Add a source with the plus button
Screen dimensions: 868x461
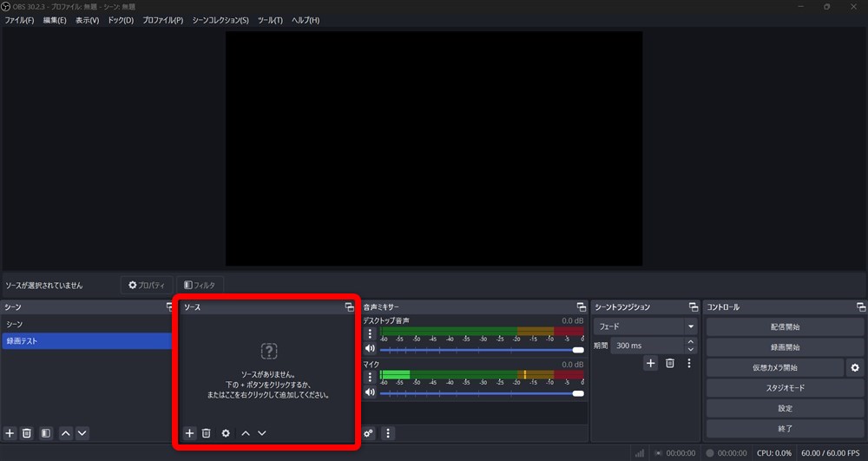point(190,432)
